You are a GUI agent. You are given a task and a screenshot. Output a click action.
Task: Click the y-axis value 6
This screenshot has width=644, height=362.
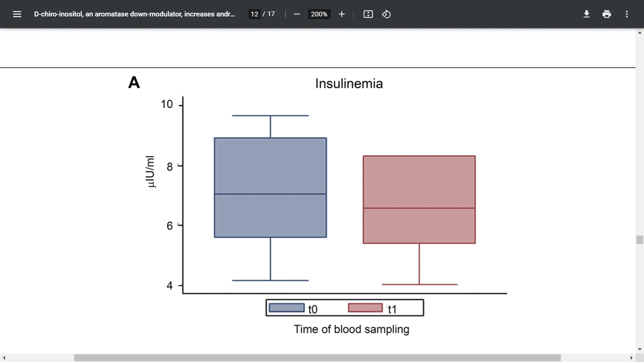coord(170,226)
